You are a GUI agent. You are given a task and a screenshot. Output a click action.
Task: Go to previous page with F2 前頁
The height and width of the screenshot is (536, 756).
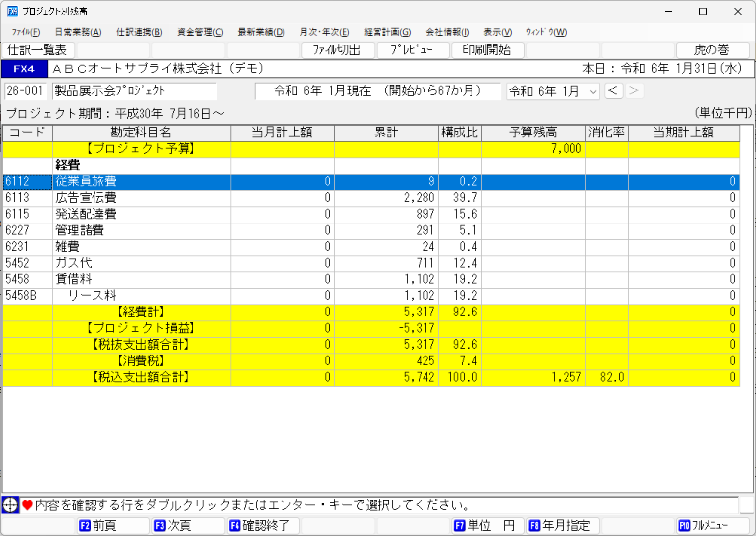[113, 525]
